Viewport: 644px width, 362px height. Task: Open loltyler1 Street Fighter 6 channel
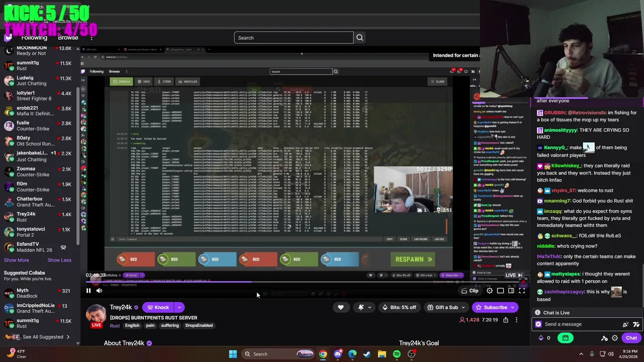point(39,96)
